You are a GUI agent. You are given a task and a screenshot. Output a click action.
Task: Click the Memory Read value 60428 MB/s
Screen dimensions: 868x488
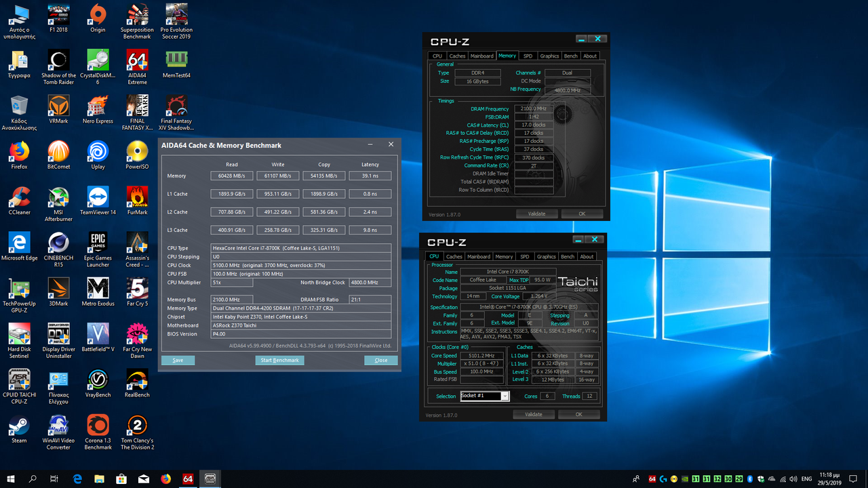pyautogui.click(x=232, y=176)
